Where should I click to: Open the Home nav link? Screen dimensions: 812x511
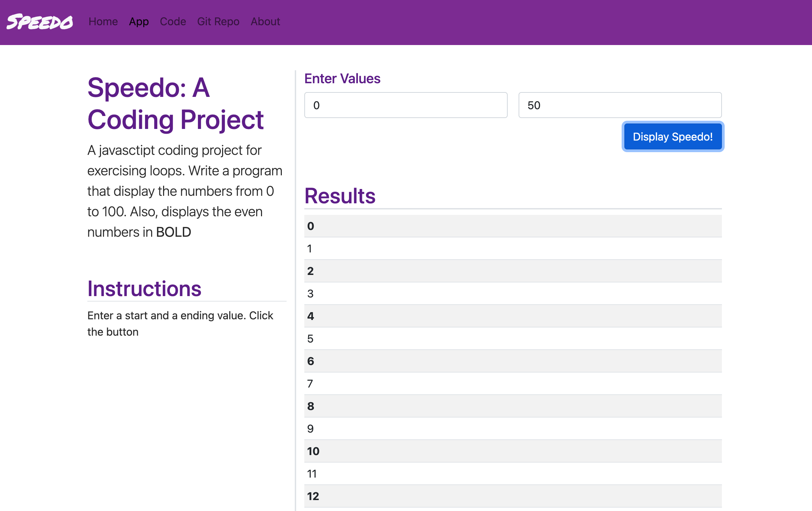coord(103,21)
